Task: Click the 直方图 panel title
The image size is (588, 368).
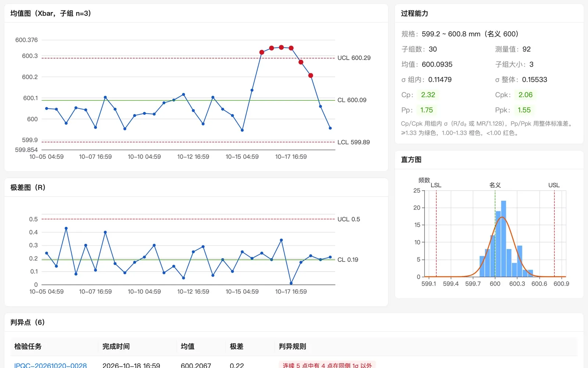Action: [411, 160]
